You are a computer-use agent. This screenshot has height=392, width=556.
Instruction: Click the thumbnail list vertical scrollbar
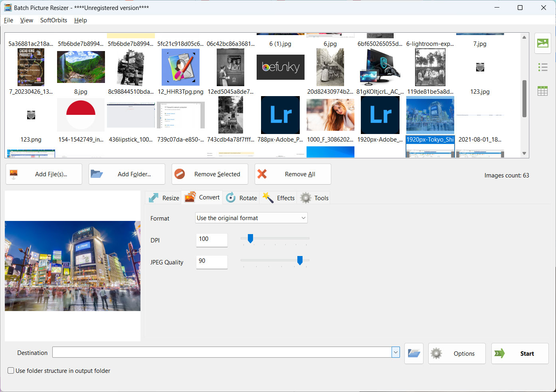coord(524,98)
